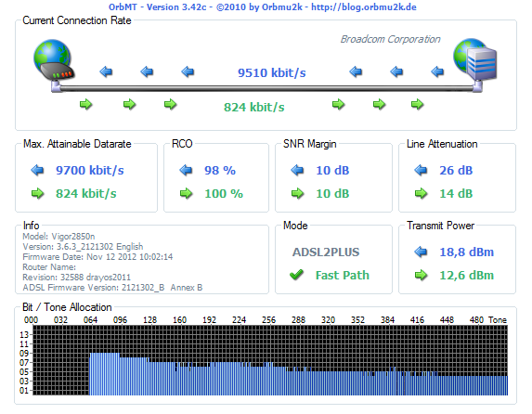Click the blue arrow next to 26 dB attenuation
The image size is (532, 414).
[x=421, y=170]
